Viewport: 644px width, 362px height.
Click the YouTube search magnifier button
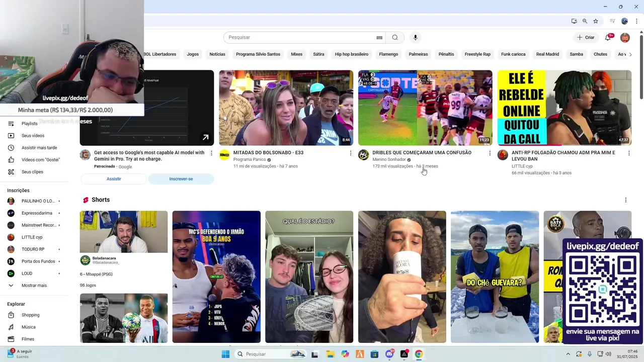click(395, 37)
